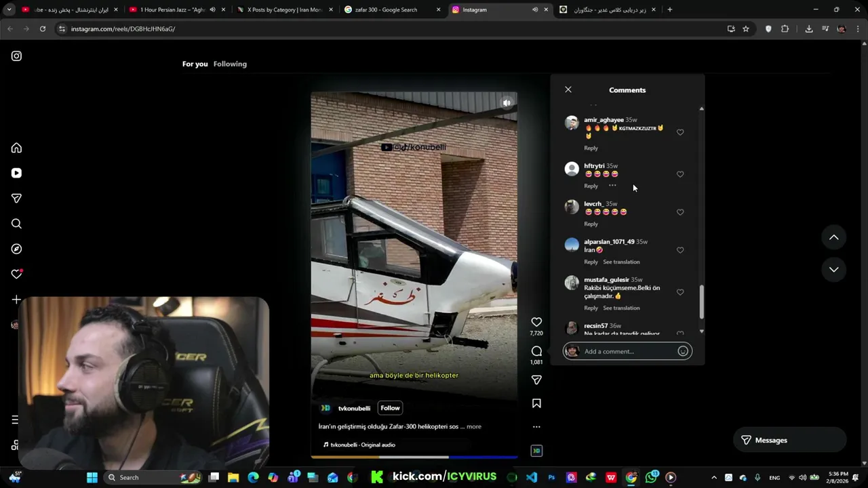Open Reels in the Instagram sidebar

point(16,173)
